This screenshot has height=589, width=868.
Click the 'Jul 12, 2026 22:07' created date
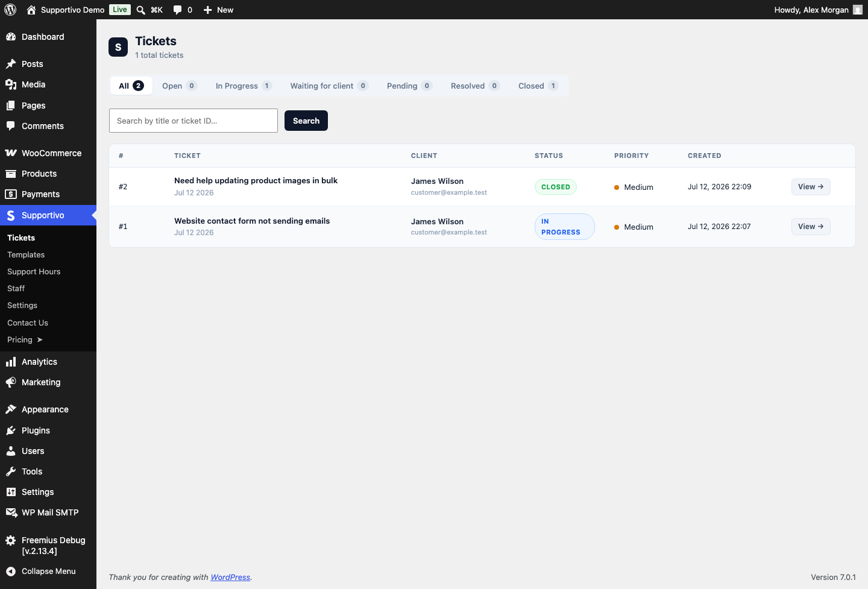coord(720,227)
